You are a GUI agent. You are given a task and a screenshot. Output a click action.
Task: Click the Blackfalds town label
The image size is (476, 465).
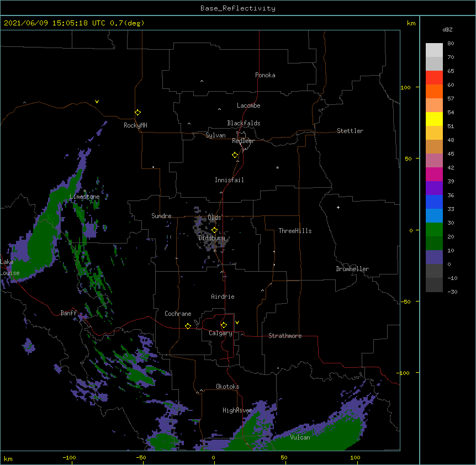coord(244,123)
